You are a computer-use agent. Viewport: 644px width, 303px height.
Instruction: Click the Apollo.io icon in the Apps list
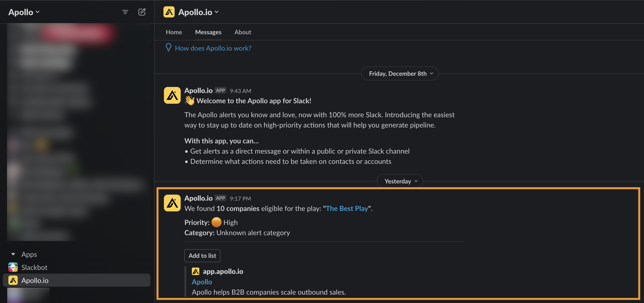13,280
